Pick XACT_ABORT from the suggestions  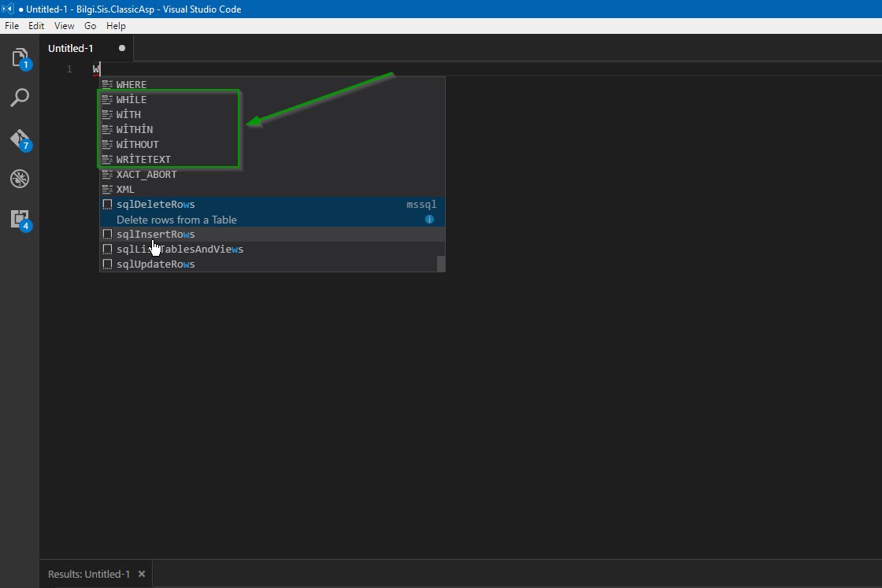(148, 174)
